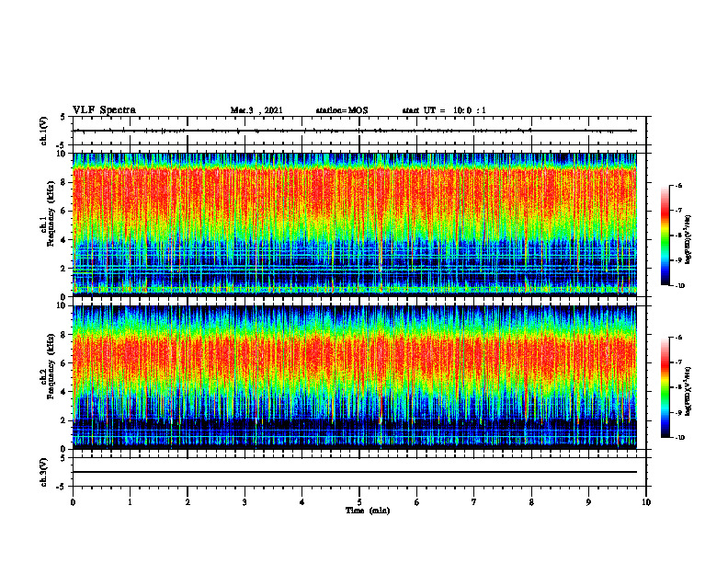The height and width of the screenshot is (563, 728).
Task: Click the ch.2 frequency tick label "6"
Action: tap(64, 363)
